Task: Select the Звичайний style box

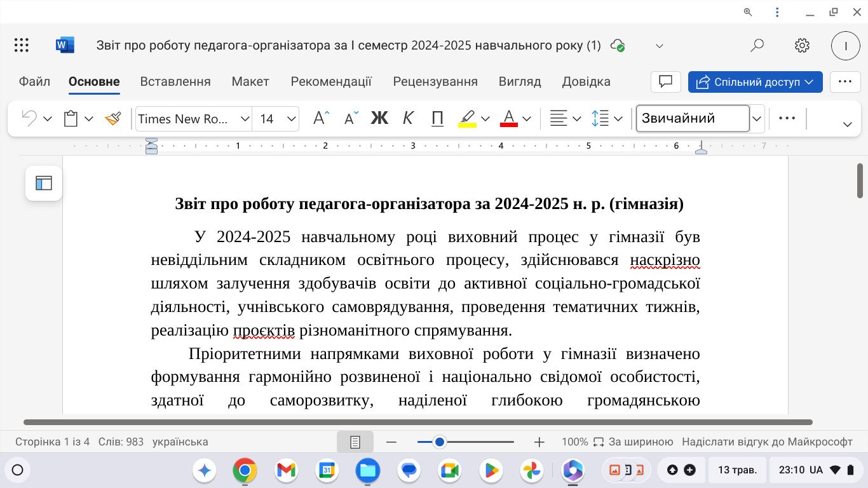Action: click(x=693, y=118)
